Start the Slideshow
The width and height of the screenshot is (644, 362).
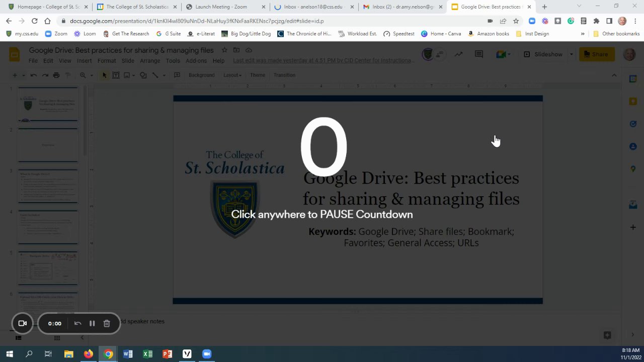click(x=543, y=54)
